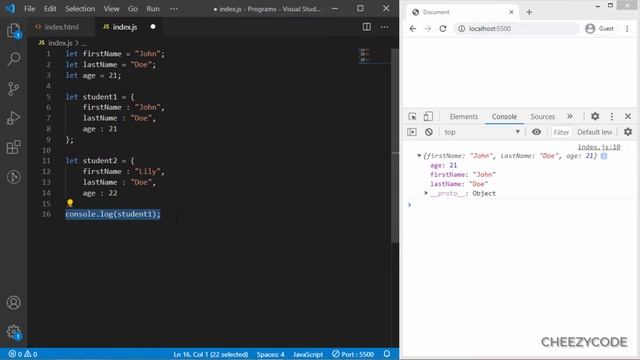This screenshot has width=640, height=360.
Task: Open the Extensions view
Action: [x=13, y=147]
